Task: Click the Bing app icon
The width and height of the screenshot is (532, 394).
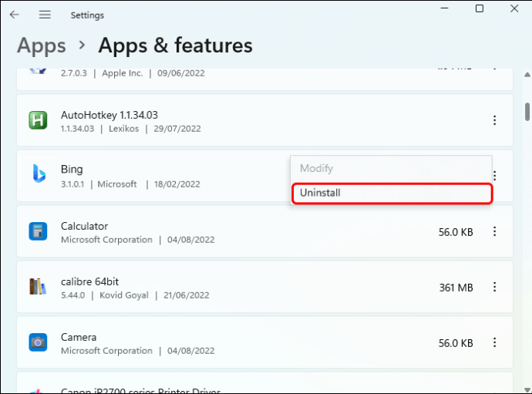Action: coord(38,176)
